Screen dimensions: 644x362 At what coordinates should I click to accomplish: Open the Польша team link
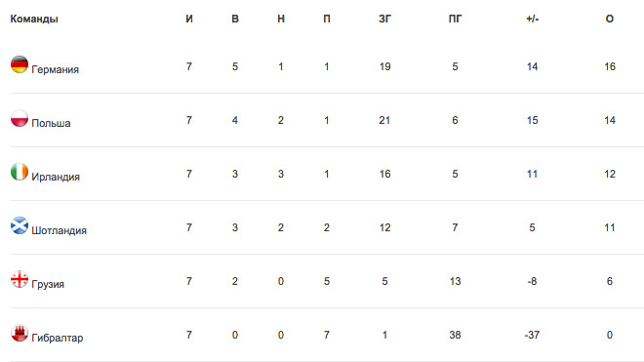pos(51,123)
